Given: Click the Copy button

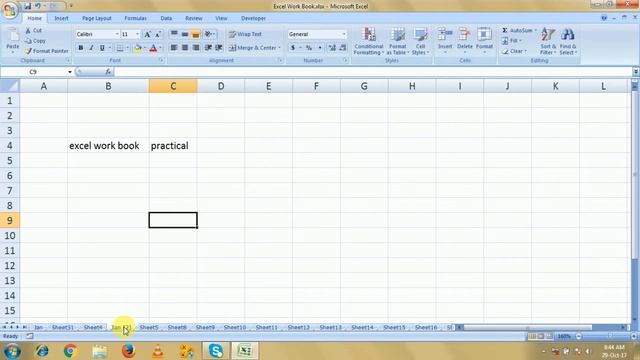Looking at the screenshot, I should [35, 41].
